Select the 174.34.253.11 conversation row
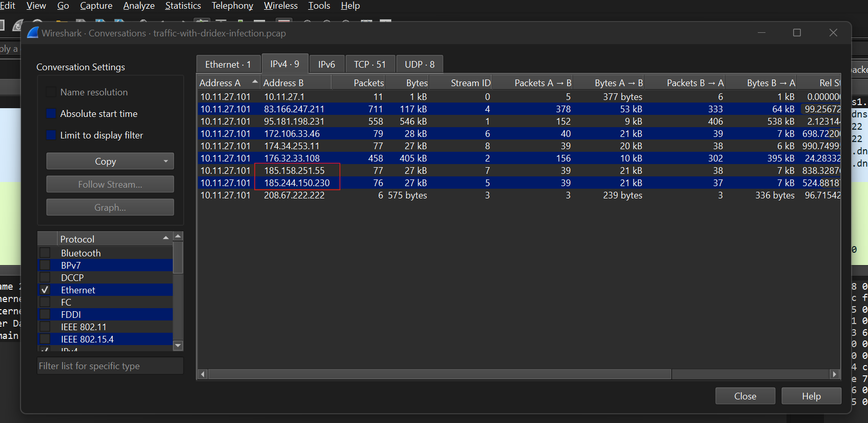Viewport: 868px width, 423px height. pyautogui.click(x=519, y=146)
